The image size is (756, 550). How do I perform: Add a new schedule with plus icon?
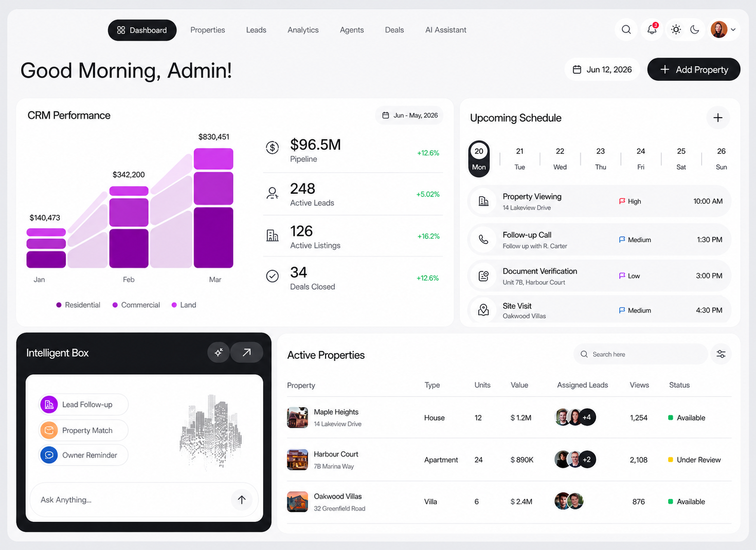pos(718,118)
